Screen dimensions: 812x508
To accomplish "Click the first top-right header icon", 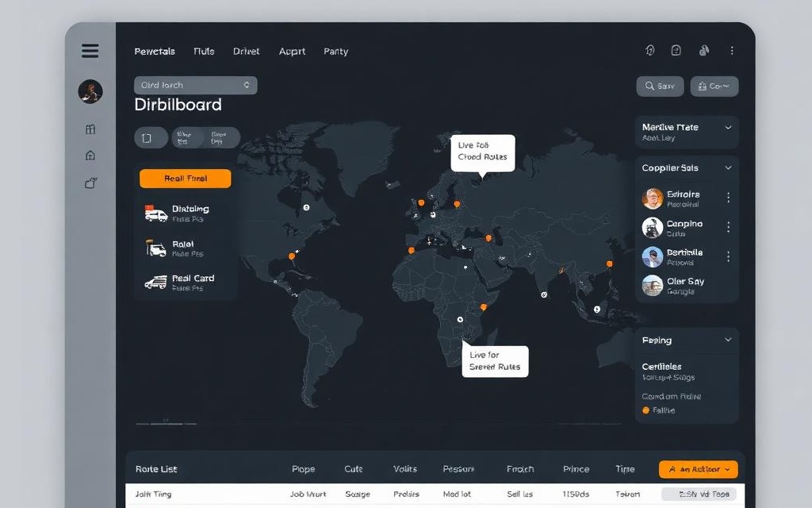I will [x=650, y=50].
